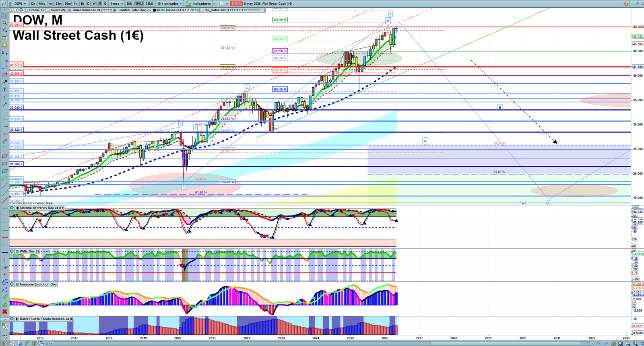Select the segment line tool
Screen dimensions: 644x346
pyautogui.click(x=5, y=104)
